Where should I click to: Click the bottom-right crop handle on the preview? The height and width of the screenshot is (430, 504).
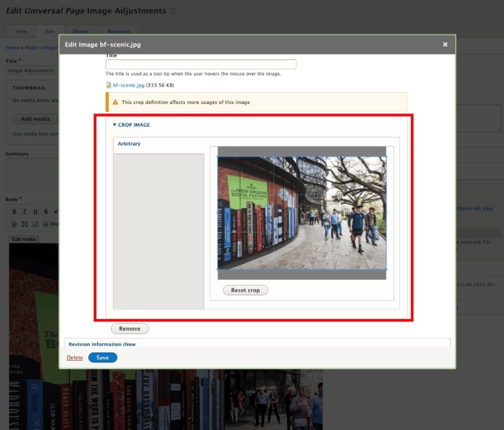pos(386,269)
